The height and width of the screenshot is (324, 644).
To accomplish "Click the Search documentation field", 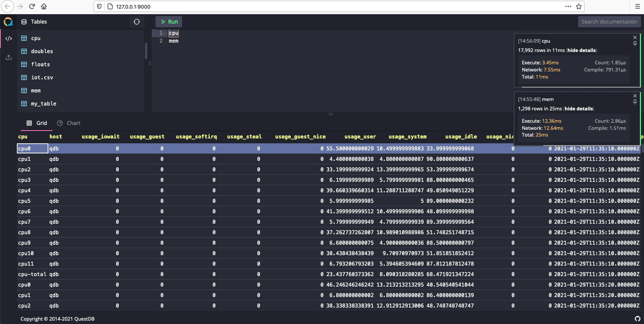I will 609,22.
